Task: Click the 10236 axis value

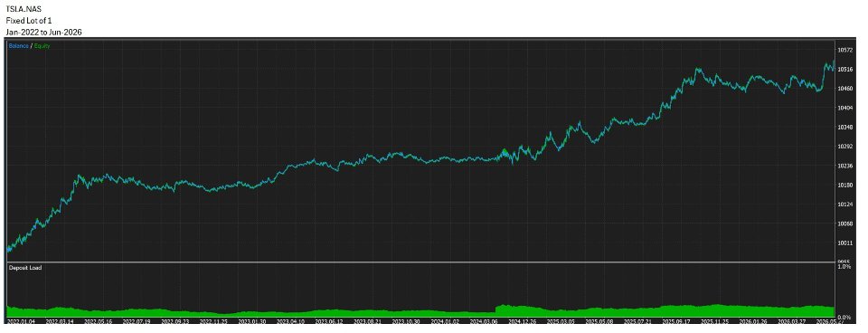Action: 844,166
